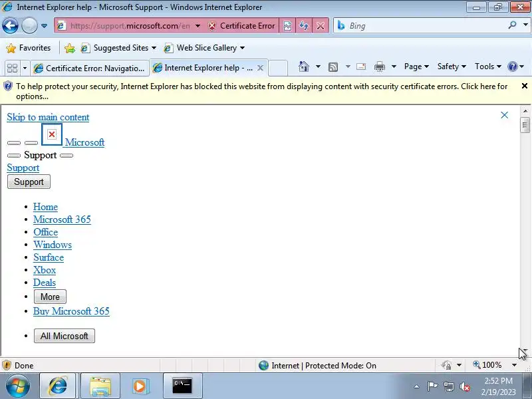
Task: Open Web Slice Gallery dropdown
Action: click(x=204, y=48)
